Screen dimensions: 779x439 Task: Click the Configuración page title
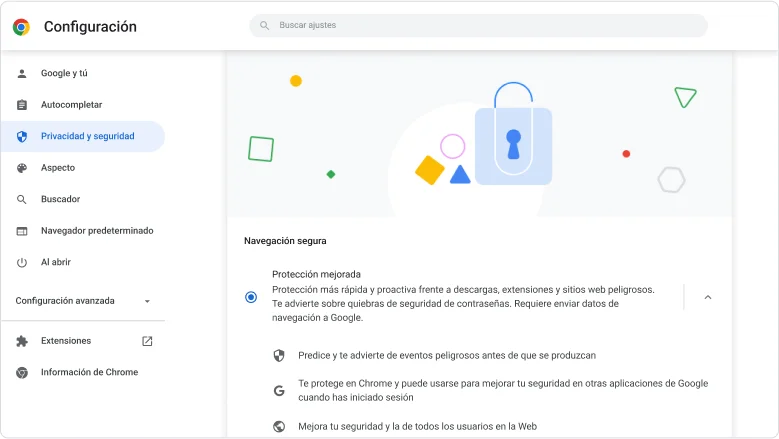click(90, 27)
